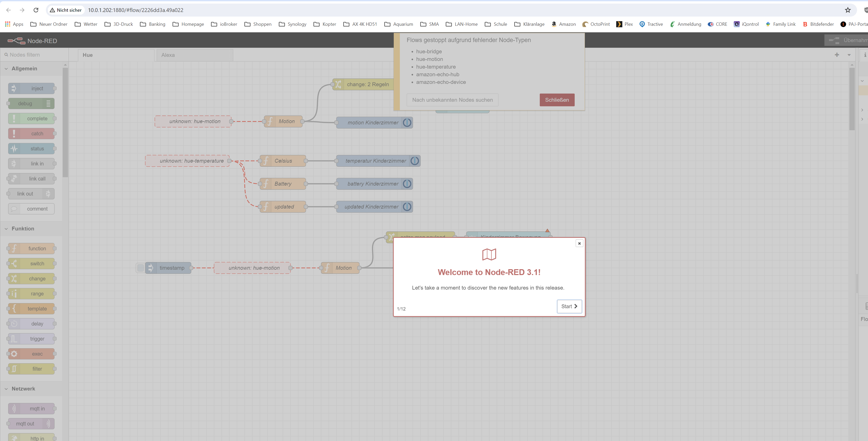Select the filter node in palette

click(31, 369)
